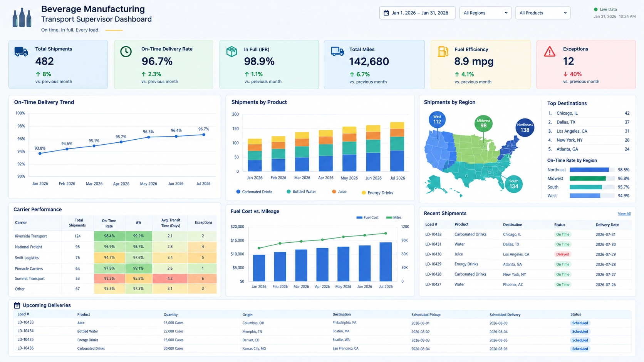Click the On-Time Delivery clock icon

pyautogui.click(x=126, y=52)
